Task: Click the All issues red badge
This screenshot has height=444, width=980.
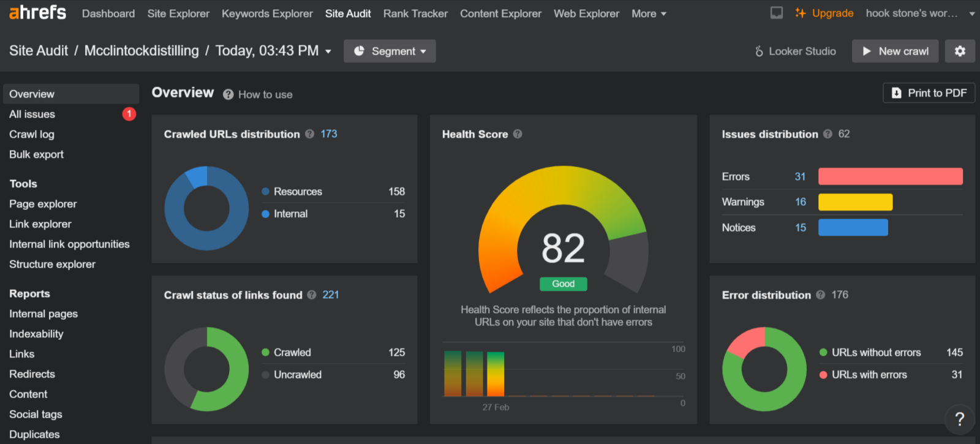Action: [129, 114]
